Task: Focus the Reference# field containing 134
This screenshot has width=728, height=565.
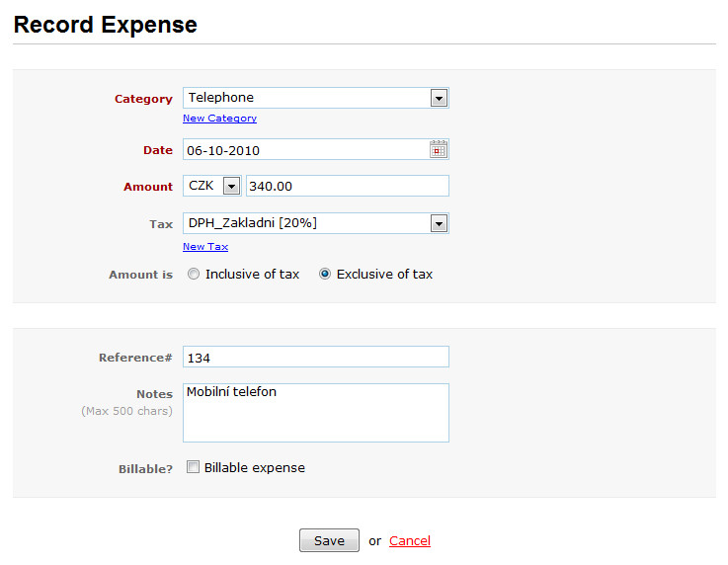Action: click(x=316, y=357)
